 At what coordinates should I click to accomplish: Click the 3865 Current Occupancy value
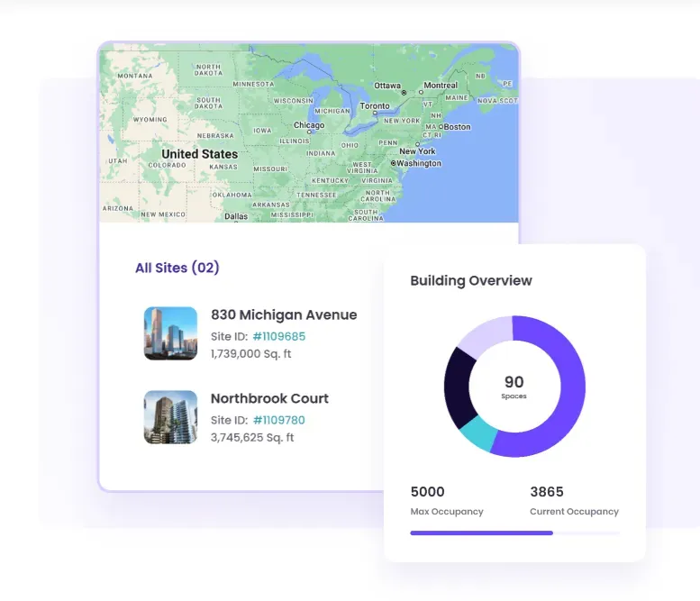[x=547, y=492]
